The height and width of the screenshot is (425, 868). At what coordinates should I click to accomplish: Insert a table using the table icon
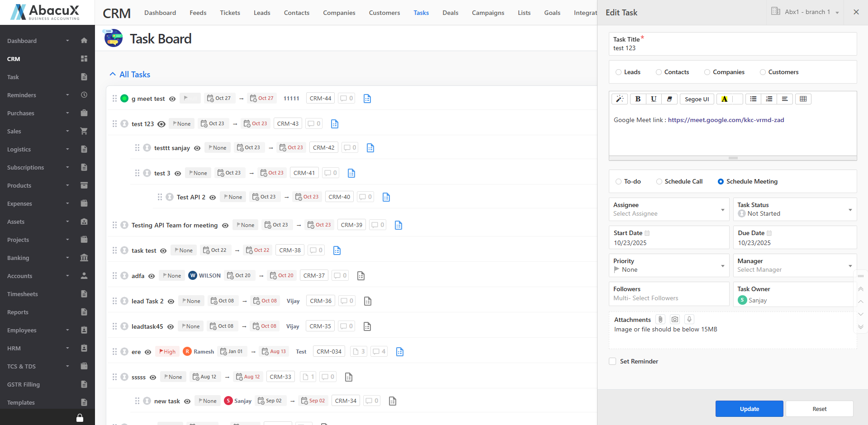pos(803,99)
